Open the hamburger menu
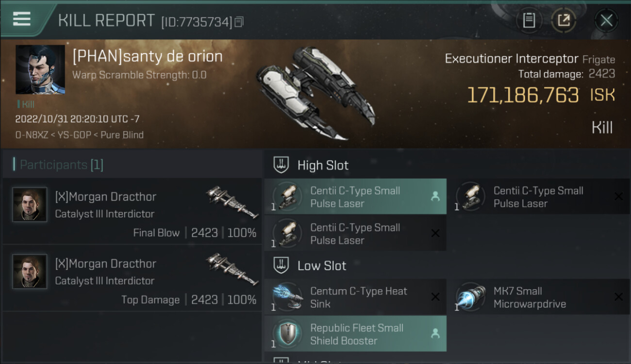631x364 pixels. tap(22, 19)
